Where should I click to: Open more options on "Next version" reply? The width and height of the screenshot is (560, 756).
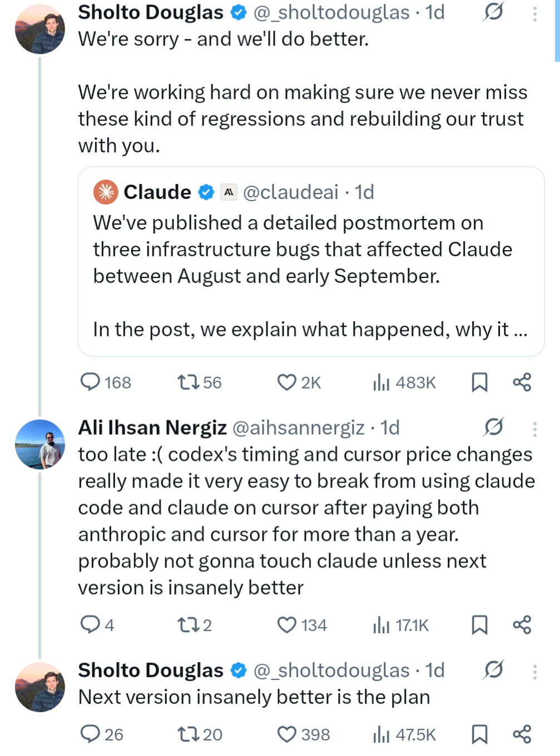pos(534,672)
